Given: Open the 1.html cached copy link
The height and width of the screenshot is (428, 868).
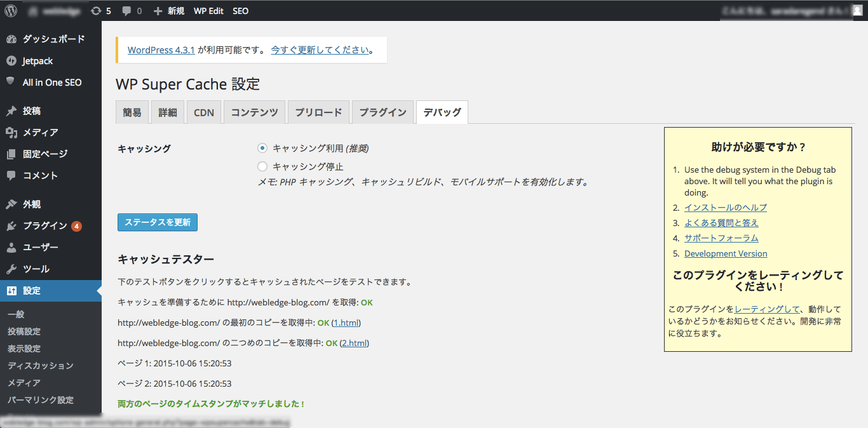Looking at the screenshot, I should click(346, 323).
